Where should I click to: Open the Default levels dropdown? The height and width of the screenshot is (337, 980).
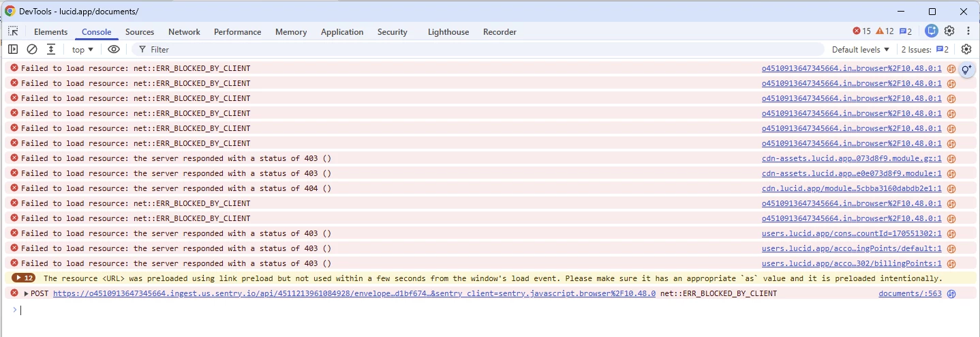861,49
